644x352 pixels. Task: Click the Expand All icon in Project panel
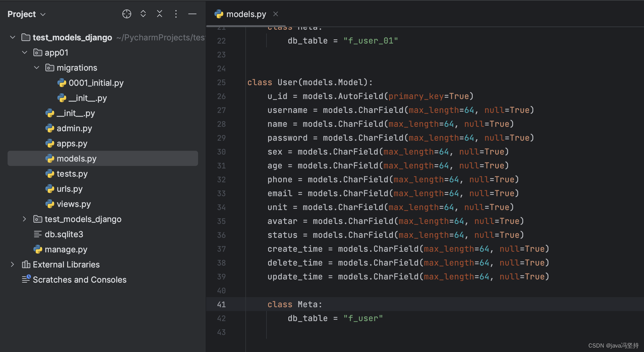click(x=143, y=14)
